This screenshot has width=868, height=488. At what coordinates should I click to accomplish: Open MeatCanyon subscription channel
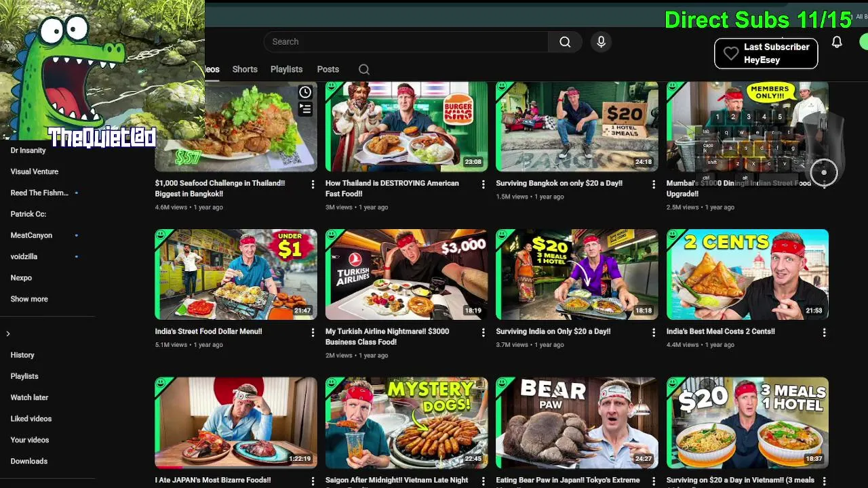click(x=31, y=235)
